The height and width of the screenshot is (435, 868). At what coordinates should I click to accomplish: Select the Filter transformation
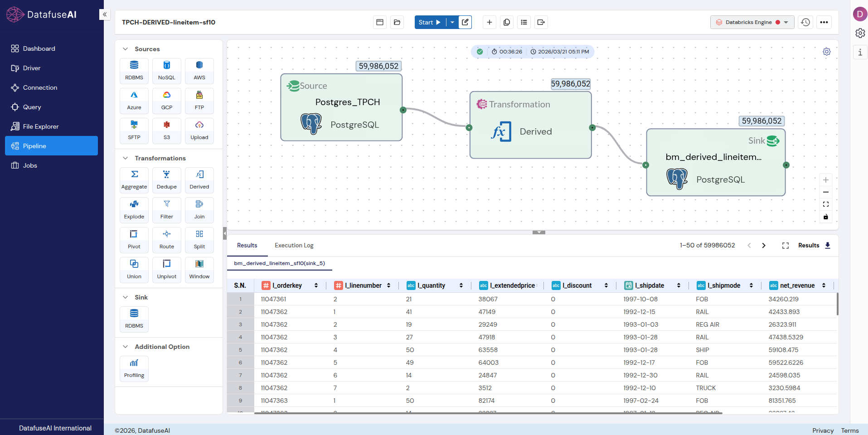point(167,210)
